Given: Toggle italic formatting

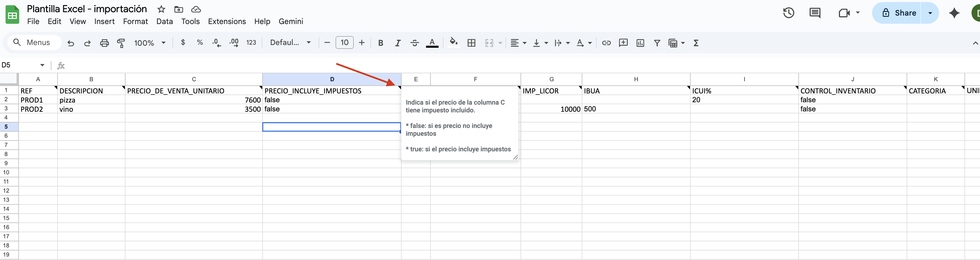Looking at the screenshot, I should [x=398, y=43].
